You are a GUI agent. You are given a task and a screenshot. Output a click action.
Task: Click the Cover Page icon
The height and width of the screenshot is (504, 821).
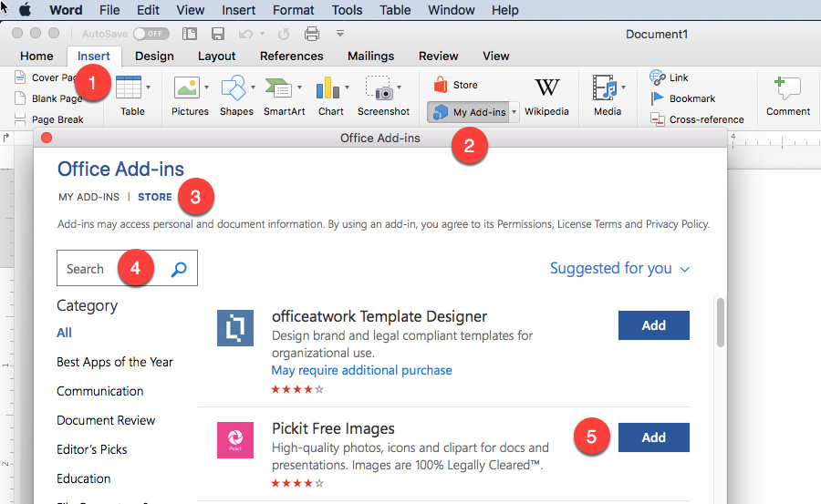point(20,77)
